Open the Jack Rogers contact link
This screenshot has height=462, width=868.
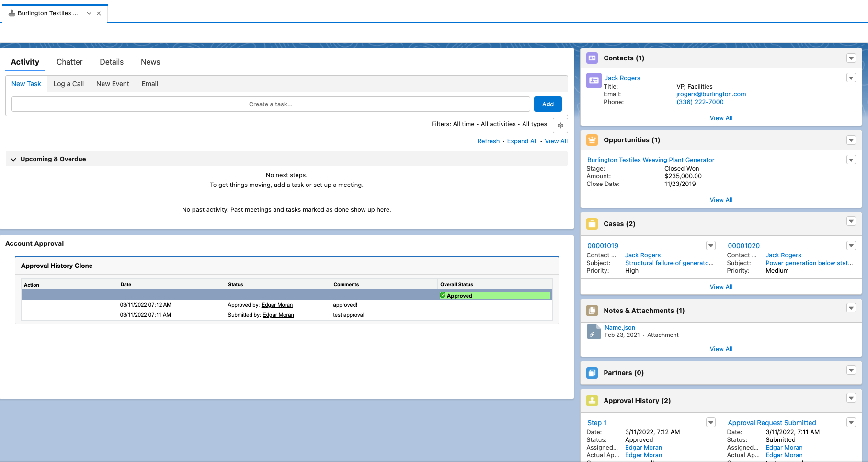pos(622,78)
